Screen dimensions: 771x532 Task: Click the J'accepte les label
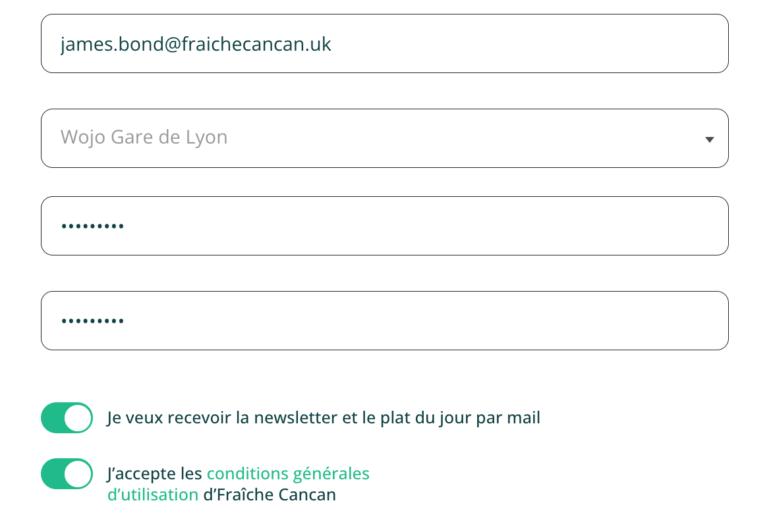154,474
